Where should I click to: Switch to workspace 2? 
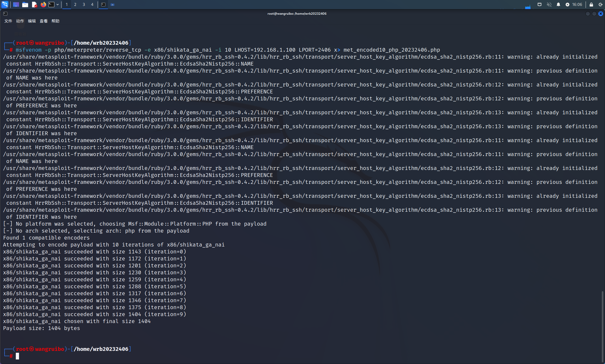point(75,5)
